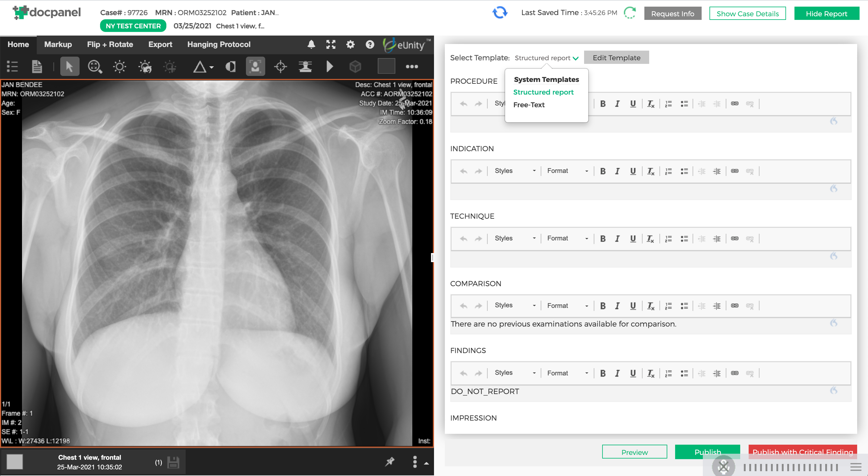Toggle bulleted list in Procedure editor
This screenshot has height=476, width=868.
tap(684, 104)
